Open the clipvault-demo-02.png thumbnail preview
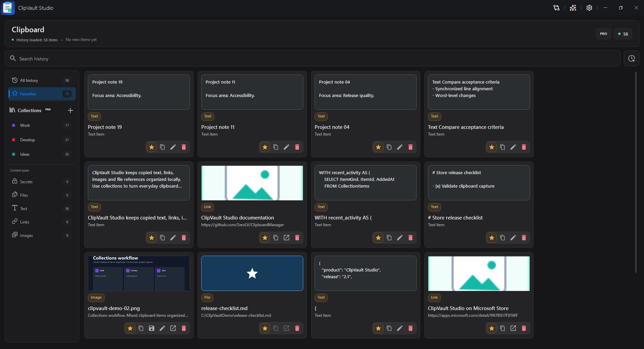 (139, 273)
